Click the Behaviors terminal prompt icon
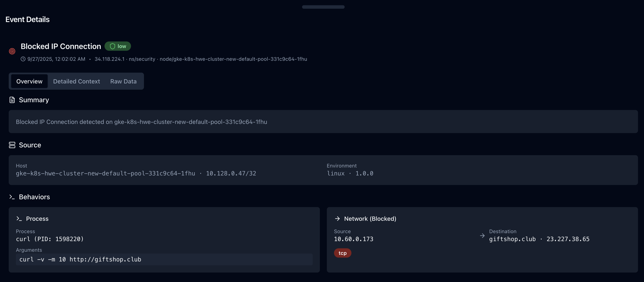 pos(12,197)
